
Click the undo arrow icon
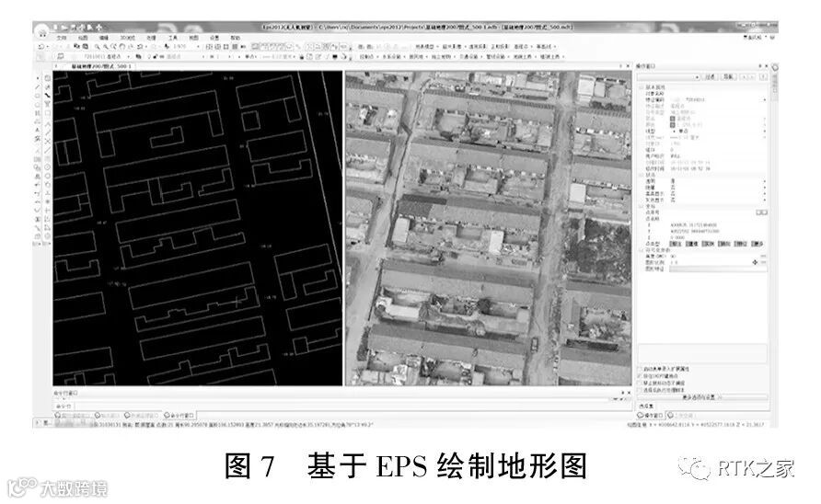(41, 47)
